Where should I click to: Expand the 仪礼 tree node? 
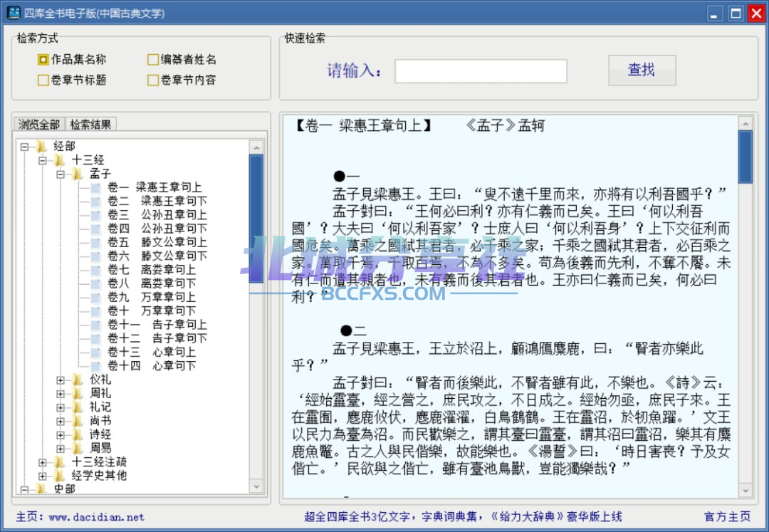tap(61, 380)
